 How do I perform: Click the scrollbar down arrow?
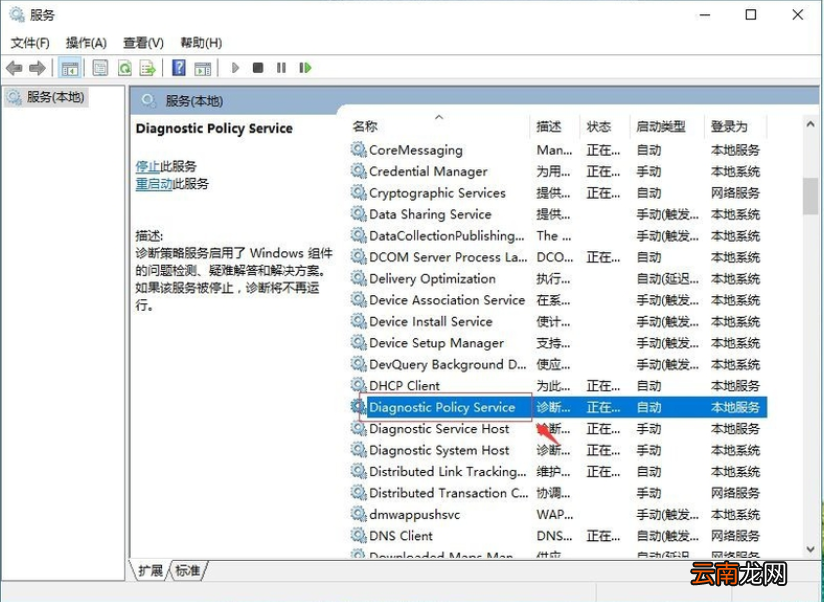point(810,549)
